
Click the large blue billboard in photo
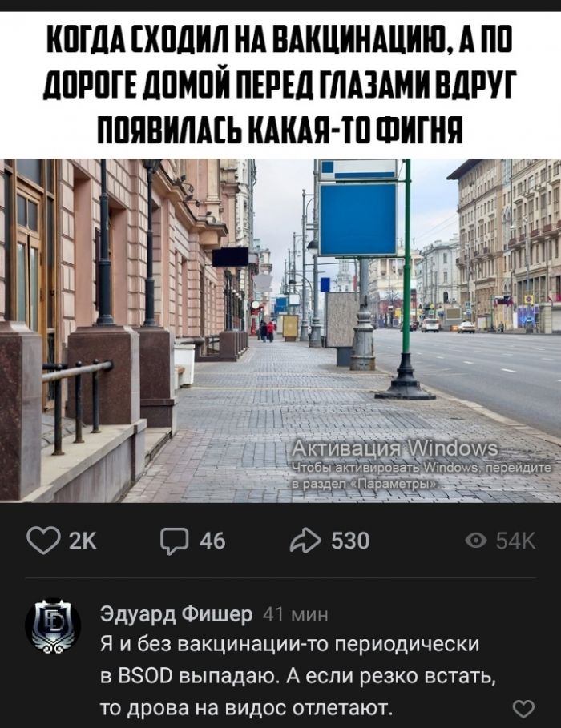[358, 219]
